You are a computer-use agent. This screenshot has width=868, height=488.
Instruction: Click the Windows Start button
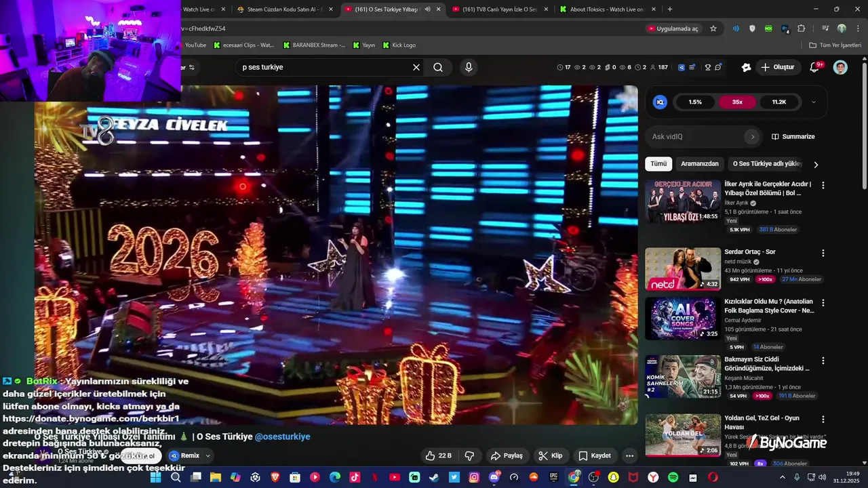tap(155, 477)
